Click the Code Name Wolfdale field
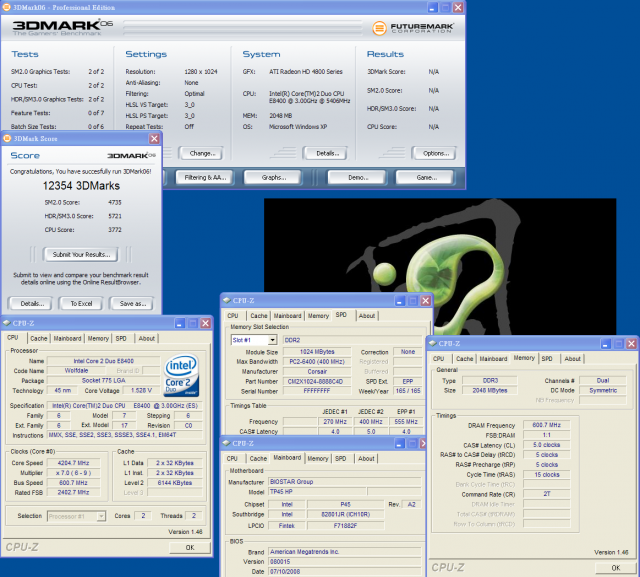Image resolution: width=640 pixels, height=577 pixels. pos(76,371)
